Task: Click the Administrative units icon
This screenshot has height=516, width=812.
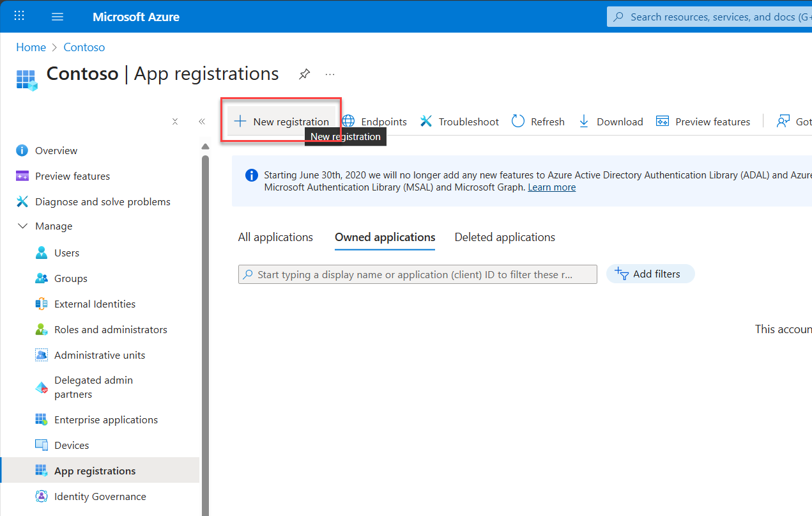Action: click(x=42, y=356)
